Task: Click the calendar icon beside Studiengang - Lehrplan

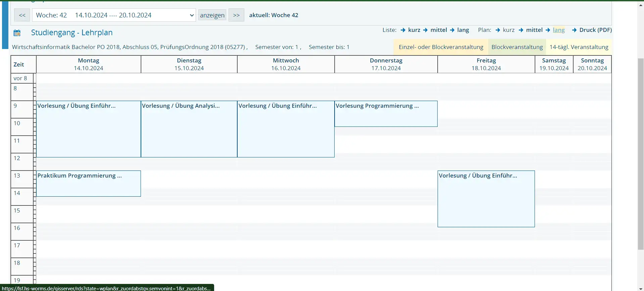Action: [17, 33]
